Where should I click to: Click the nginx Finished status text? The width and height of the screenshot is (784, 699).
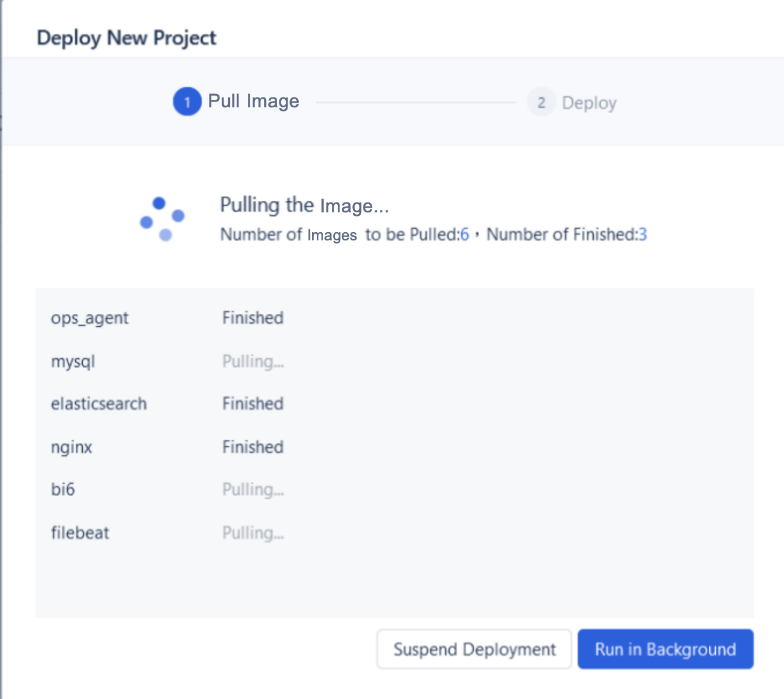253,448
